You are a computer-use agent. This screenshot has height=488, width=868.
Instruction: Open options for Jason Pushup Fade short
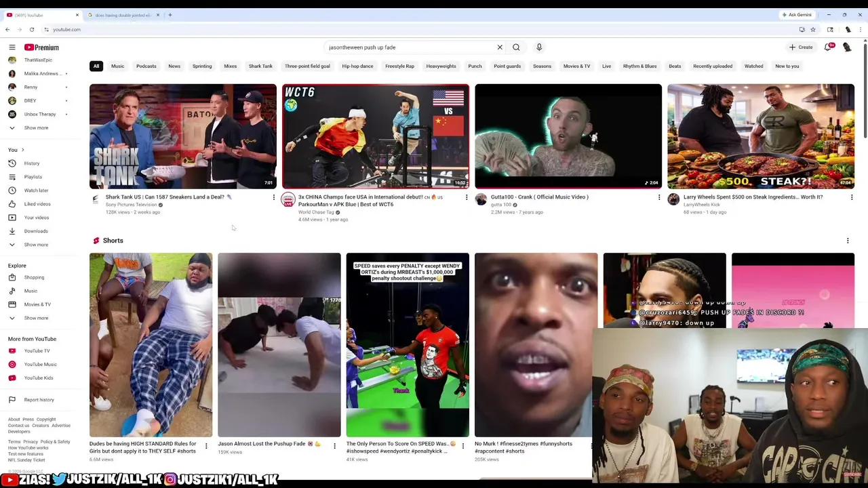click(334, 446)
